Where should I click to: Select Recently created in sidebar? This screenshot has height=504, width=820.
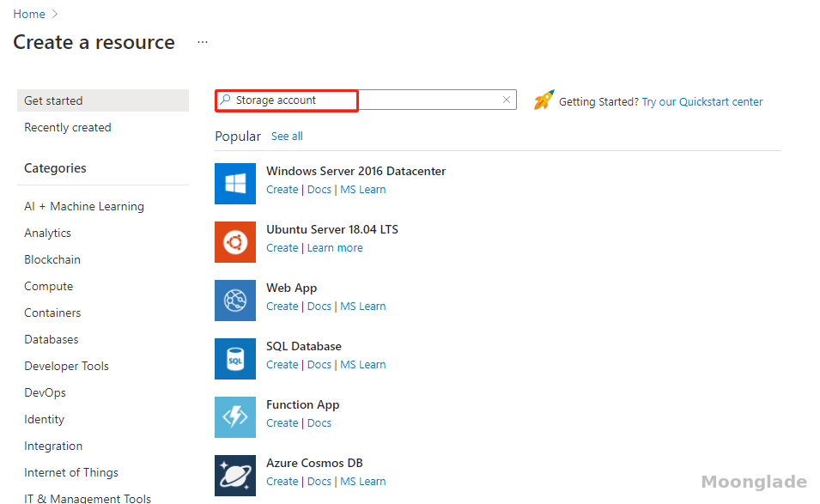click(68, 127)
